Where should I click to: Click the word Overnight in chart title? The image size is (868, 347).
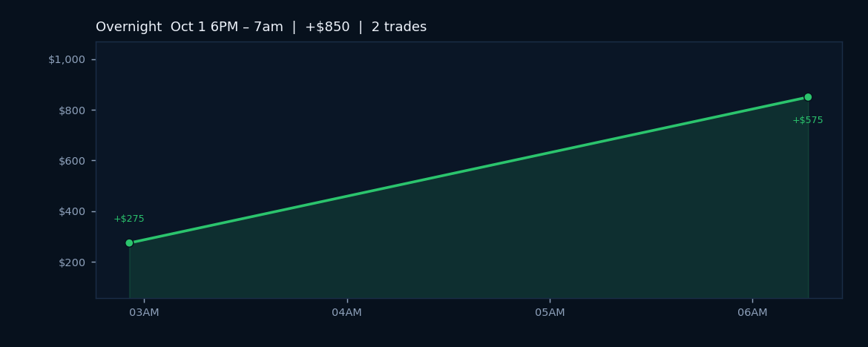(x=129, y=27)
